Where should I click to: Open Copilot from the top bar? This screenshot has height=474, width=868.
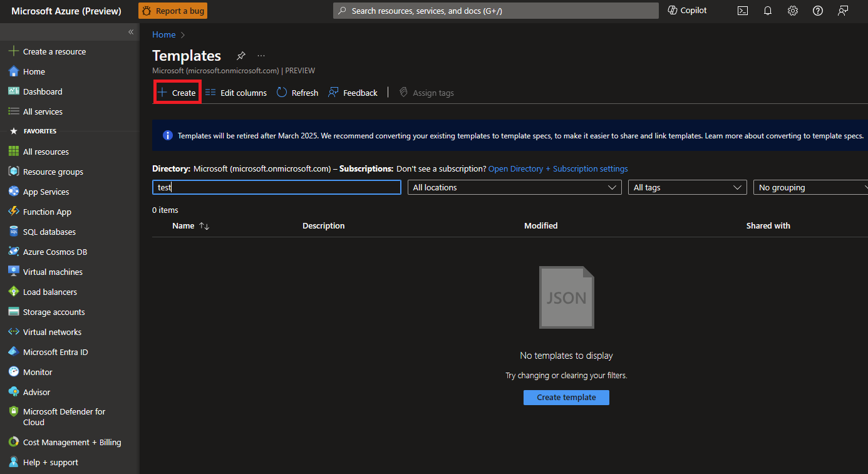pos(687,11)
